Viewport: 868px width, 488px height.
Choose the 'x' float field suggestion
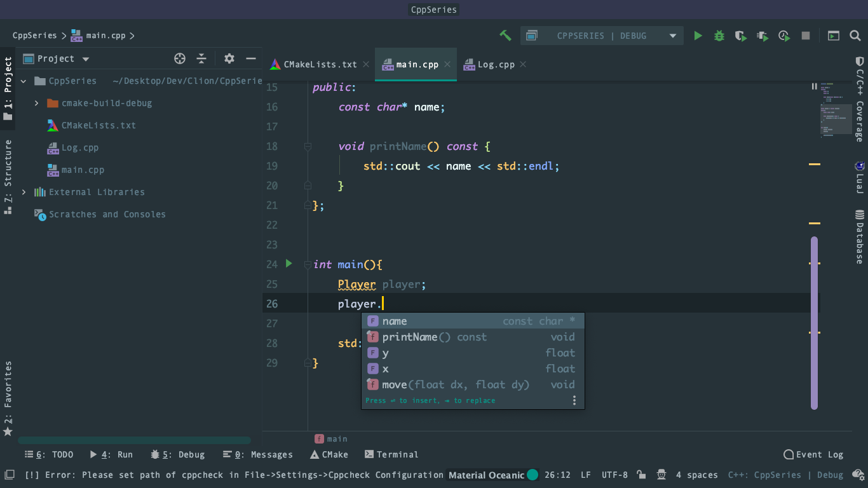tap(473, 369)
